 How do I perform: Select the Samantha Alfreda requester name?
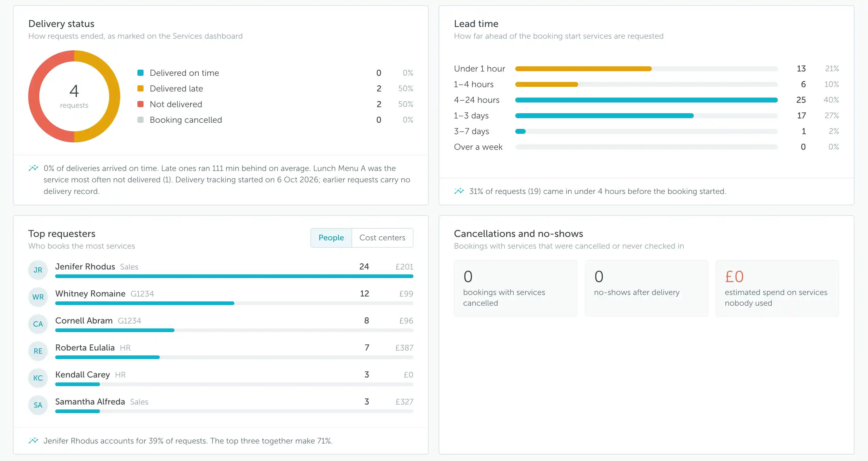coord(90,401)
